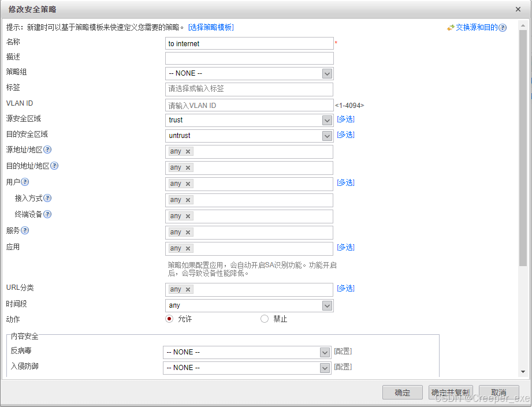This screenshot has width=532, height=407.
Task: Click 多选 beside 用户
Action: tap(346, 182)
